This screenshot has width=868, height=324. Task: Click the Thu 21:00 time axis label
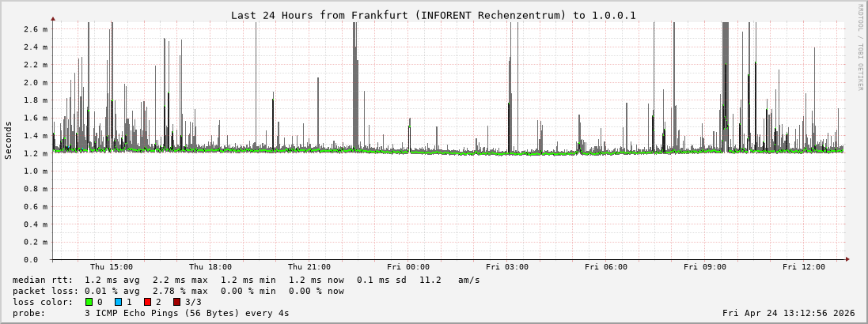pos(309,267)
